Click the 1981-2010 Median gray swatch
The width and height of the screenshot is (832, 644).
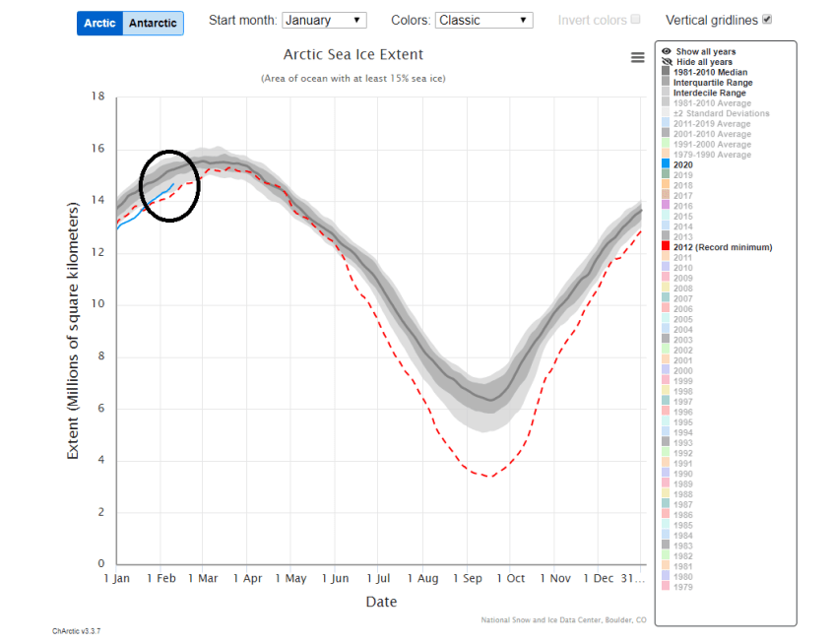coord(666,72)
